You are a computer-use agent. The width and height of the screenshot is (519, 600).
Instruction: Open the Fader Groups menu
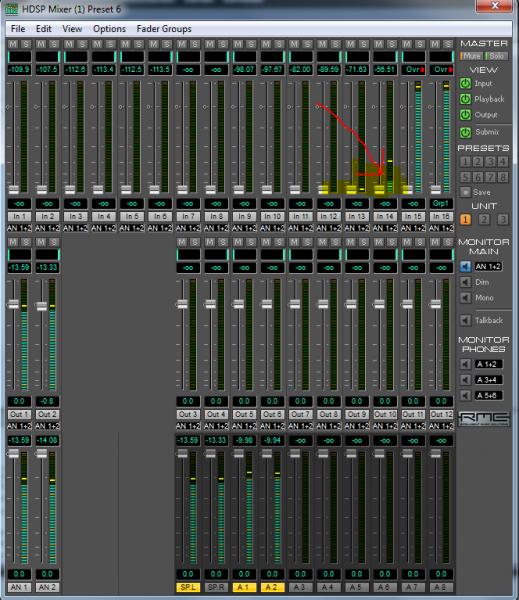click(x=164, y=29)
